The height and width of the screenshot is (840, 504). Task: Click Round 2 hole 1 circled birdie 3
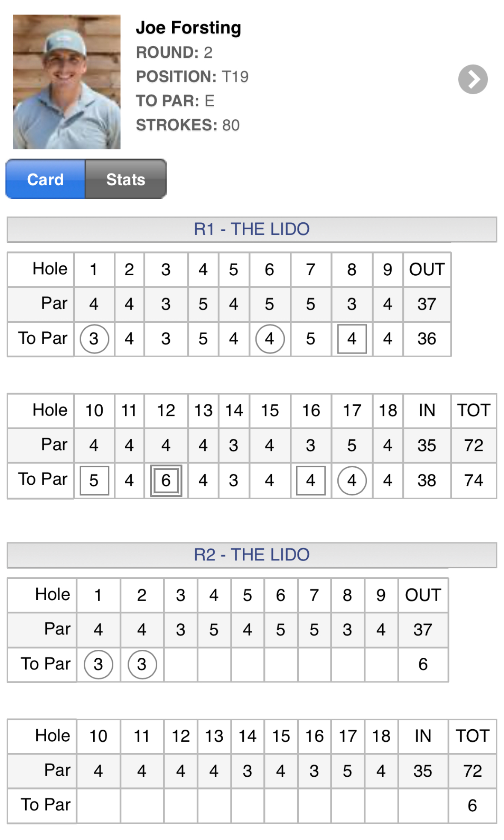pos(98,665)
